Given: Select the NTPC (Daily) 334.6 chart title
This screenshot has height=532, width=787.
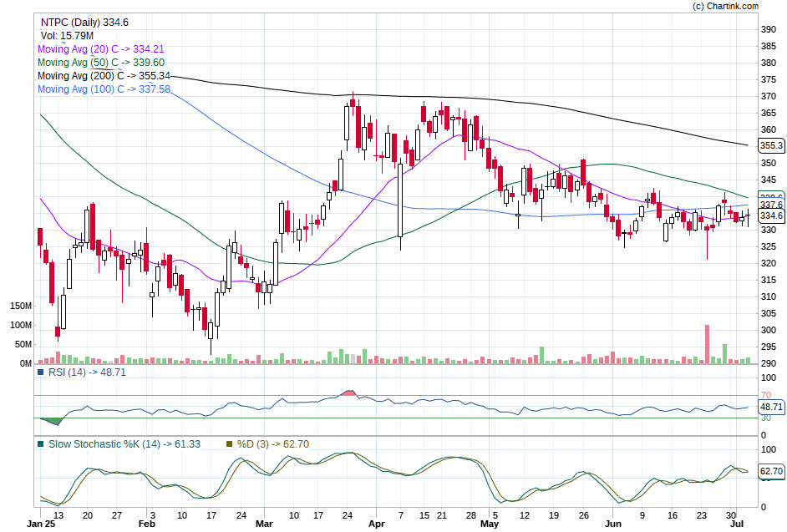Looking at the screenshot, I should click(84, 23).
